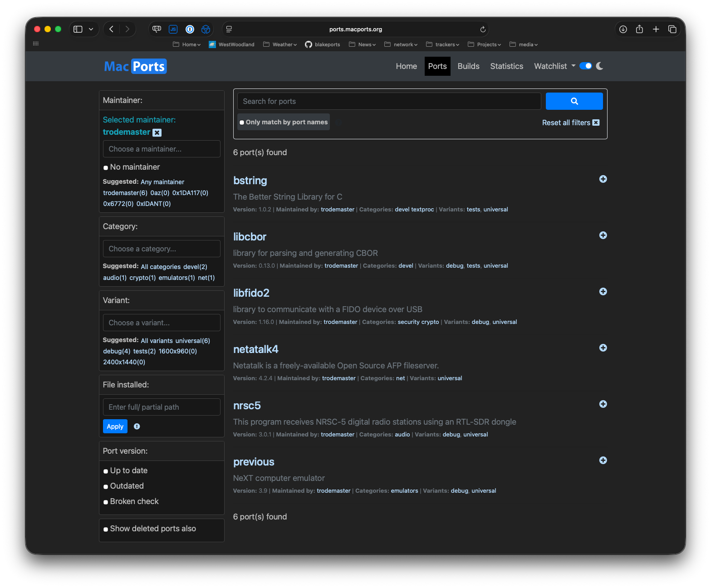Viewport: 711px width, 588px height.
Task: Click the MacPorts logo
Action: click(135, 66)
